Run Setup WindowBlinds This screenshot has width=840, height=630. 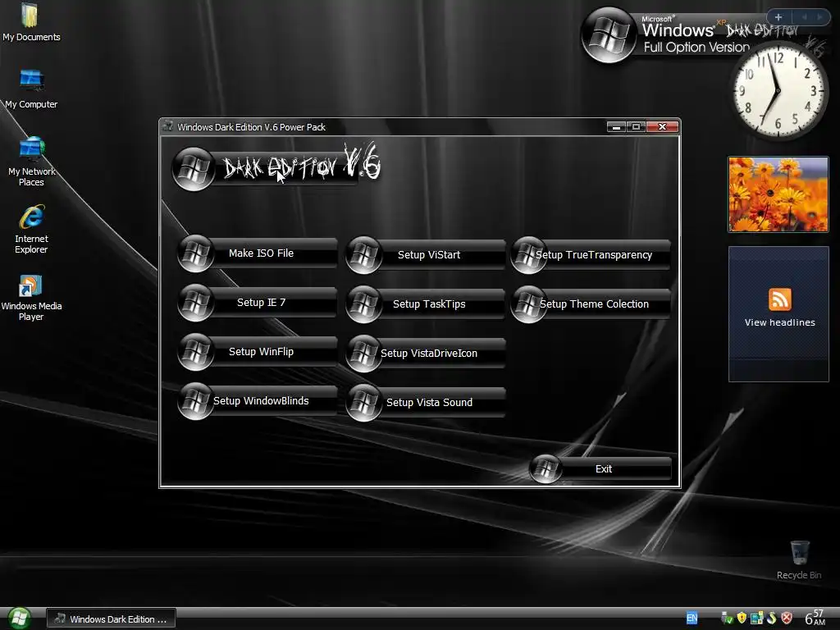[x=258, y=401]
